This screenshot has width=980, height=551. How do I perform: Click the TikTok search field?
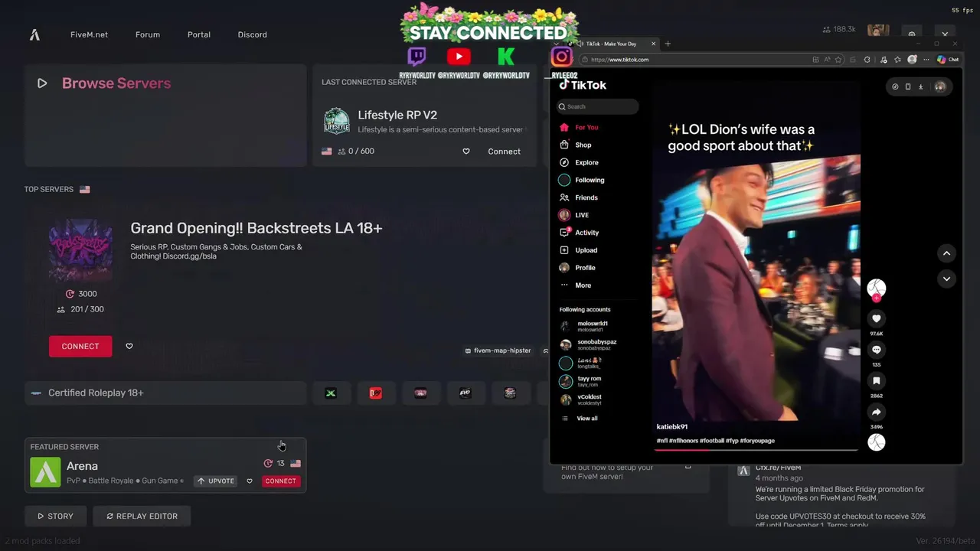597,106
